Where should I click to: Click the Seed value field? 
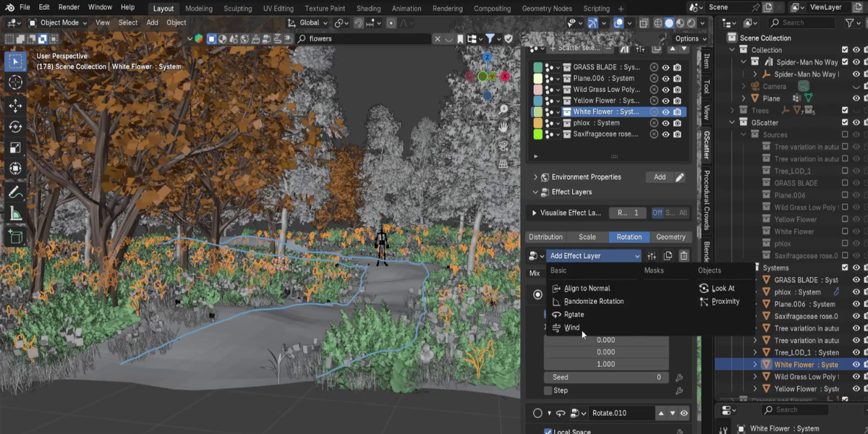point(606,377)
